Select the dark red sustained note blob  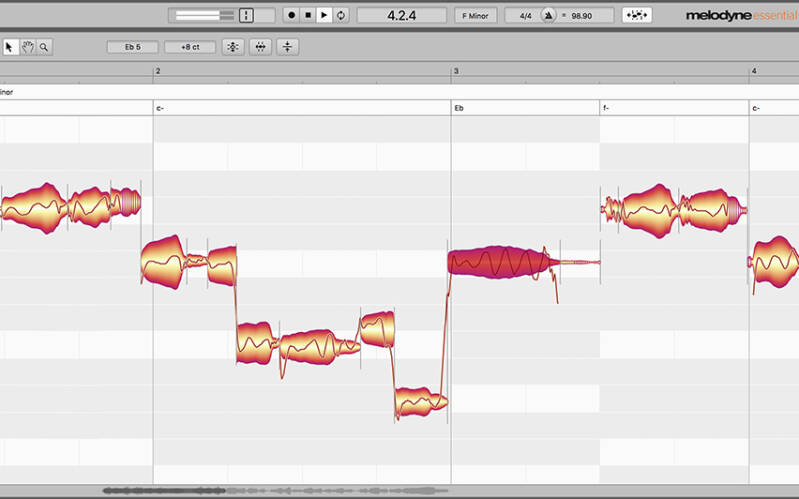click(499, 262)
